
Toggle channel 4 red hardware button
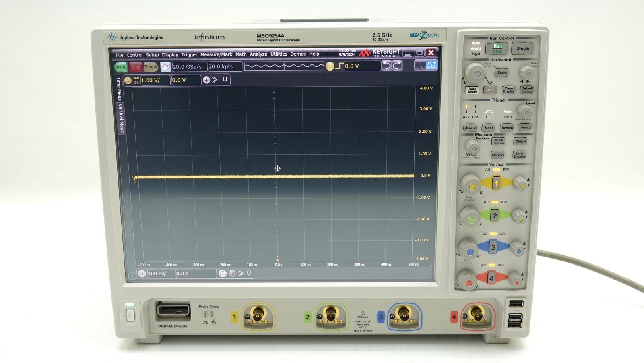pyautogui.click(x=491, y=278)
